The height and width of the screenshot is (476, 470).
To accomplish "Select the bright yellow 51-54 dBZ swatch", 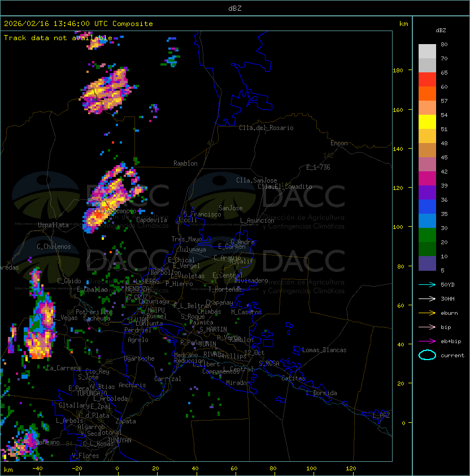I will tap(427, 122).
